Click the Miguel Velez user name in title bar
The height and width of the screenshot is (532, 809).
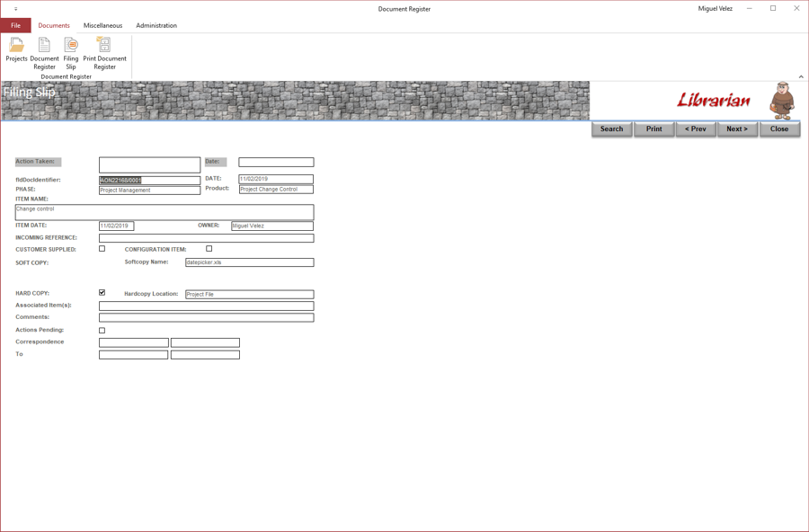point(716,9)
